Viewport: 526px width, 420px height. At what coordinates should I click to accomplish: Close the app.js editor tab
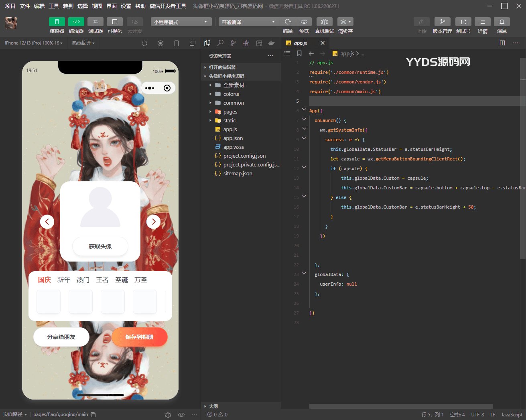click(x=323, y=43)
